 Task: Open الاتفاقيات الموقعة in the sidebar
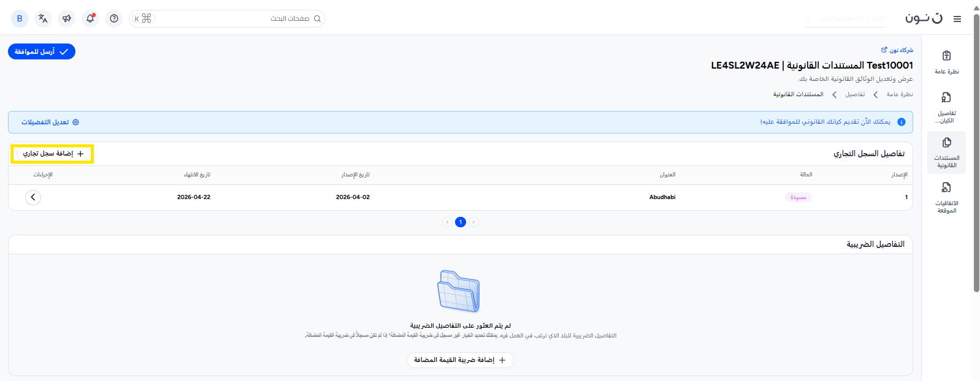pos(947,198)
